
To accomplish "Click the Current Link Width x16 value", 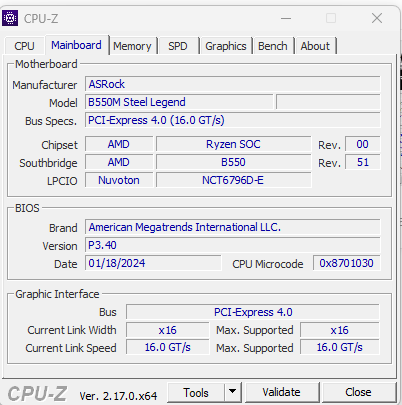I will 167,330.
